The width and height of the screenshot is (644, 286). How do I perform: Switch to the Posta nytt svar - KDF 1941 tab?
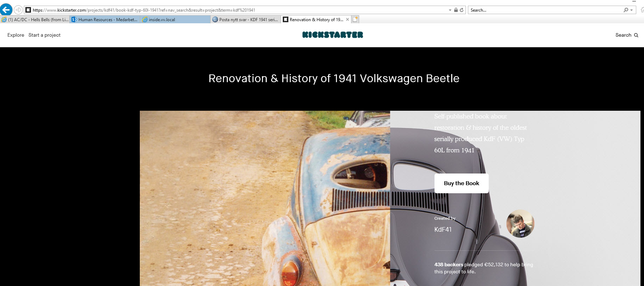coord(246,20)
